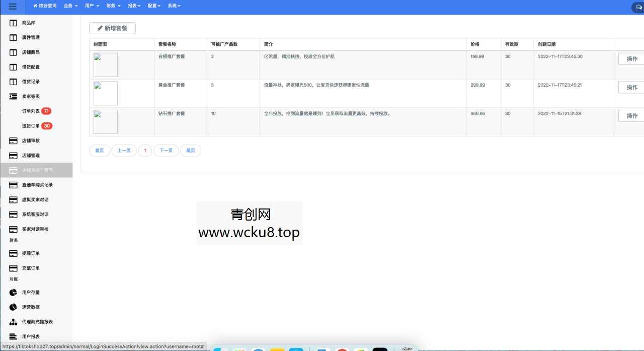The width and height of the screenshot is (644, 351).
Task: Open 用户存量 via its pie chart icon
Action: click(13, 292)
